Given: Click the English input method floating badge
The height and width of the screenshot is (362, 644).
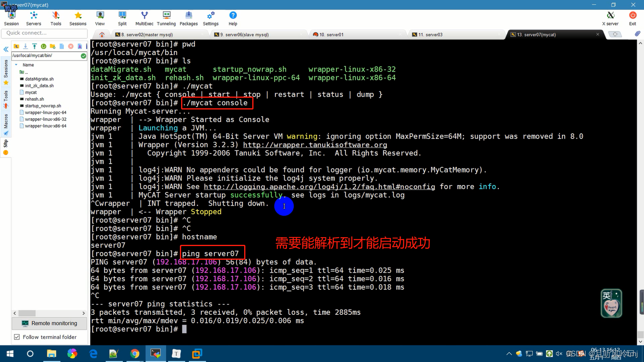Looking at the screenshot, I should point(611,303).
